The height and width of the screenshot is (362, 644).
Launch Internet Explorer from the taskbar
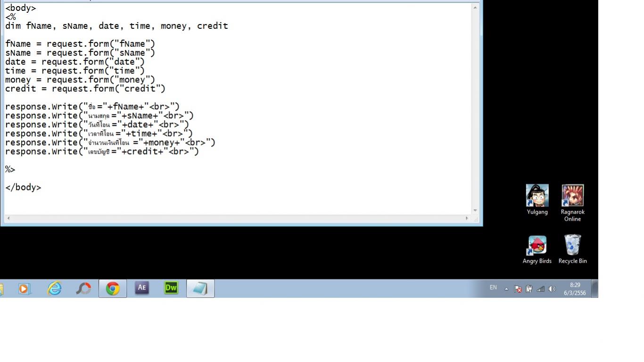[55, 288]
